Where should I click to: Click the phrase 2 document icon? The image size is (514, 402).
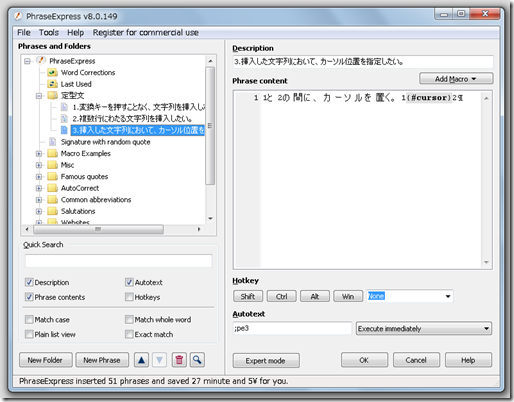click(x=64, y=118)
